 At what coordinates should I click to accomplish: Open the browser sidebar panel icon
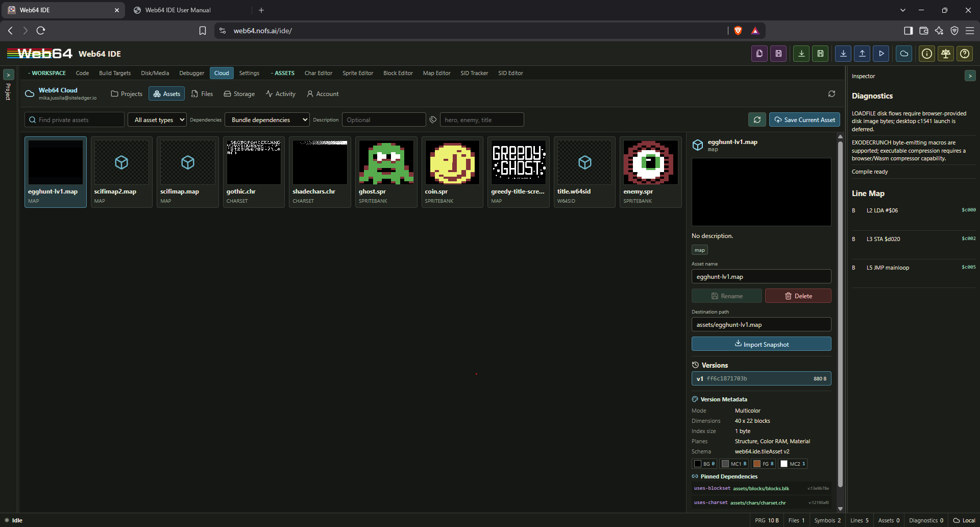pos(908,31)
